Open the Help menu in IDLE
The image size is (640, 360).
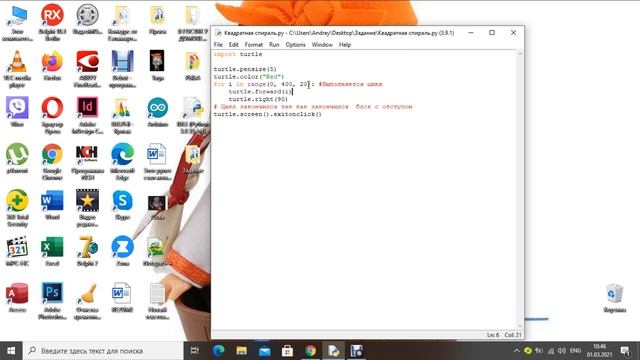345,44
